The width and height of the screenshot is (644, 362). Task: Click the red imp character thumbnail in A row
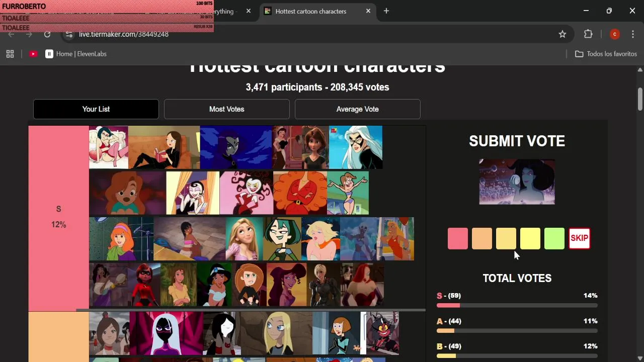[x=383, y=333]
